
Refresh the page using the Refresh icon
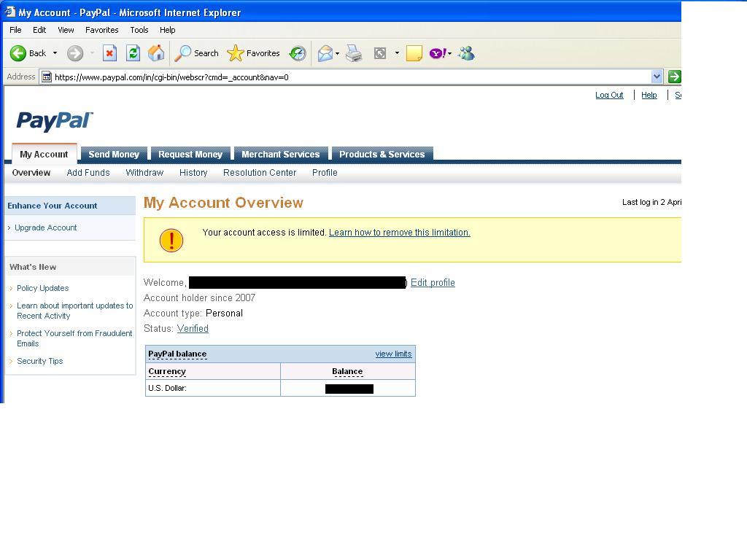coord(133,53)
